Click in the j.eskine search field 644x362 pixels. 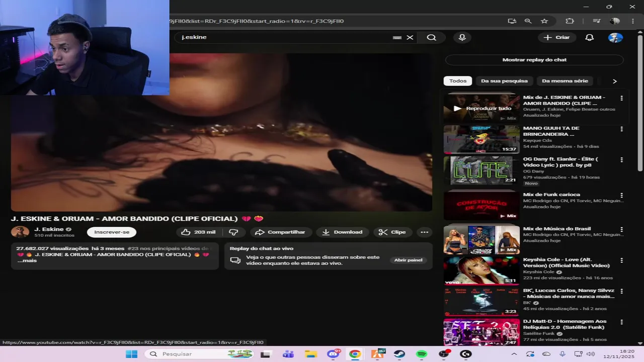[x=284, y=37]
